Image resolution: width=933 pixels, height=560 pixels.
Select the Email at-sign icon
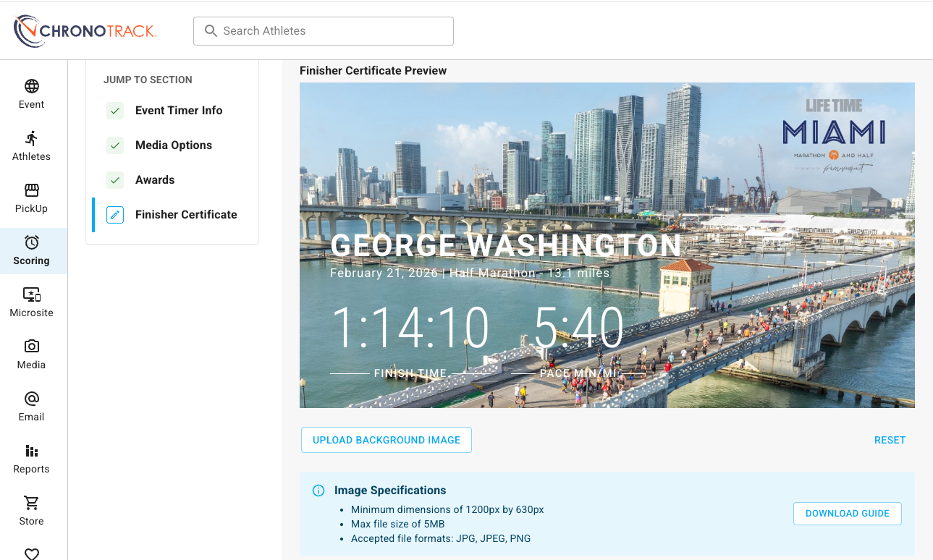click(x=32, y=399)
